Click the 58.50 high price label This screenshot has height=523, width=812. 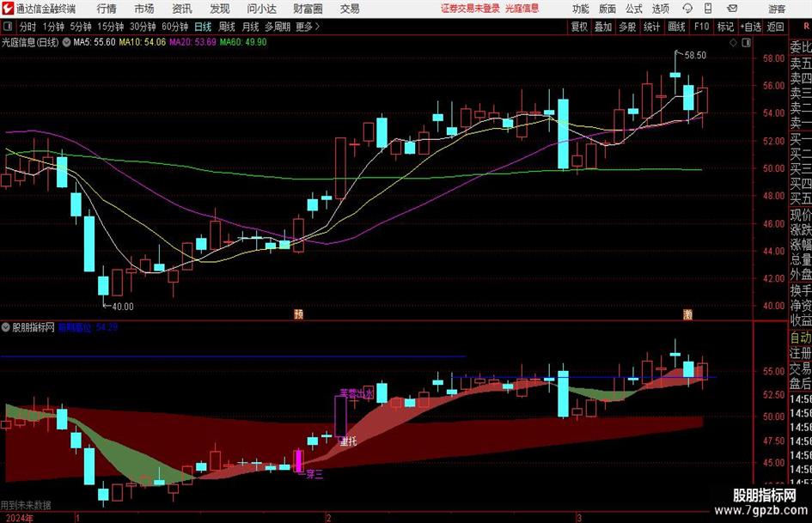click(x=695, y=55)
